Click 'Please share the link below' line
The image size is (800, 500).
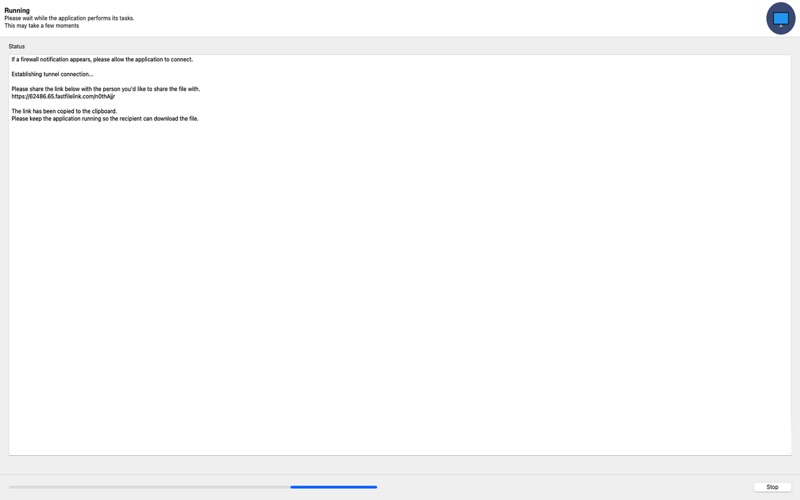click(106, 89)
